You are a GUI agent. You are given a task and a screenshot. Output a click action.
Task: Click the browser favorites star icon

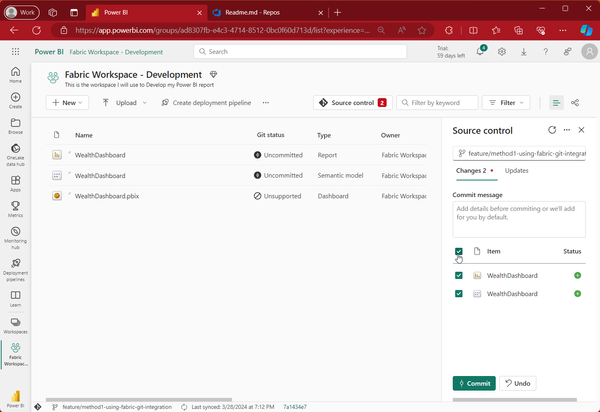tap(422, 30)
